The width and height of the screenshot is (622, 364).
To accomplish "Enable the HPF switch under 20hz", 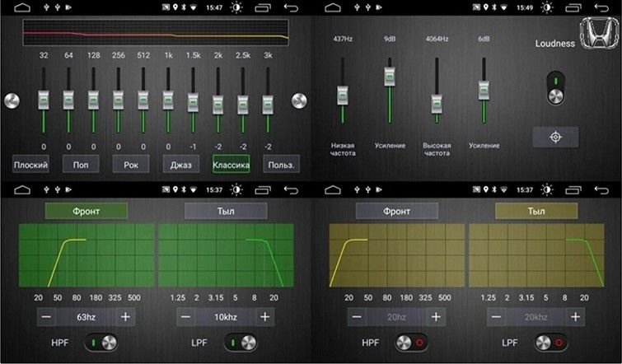I will [x=412, y=343].
